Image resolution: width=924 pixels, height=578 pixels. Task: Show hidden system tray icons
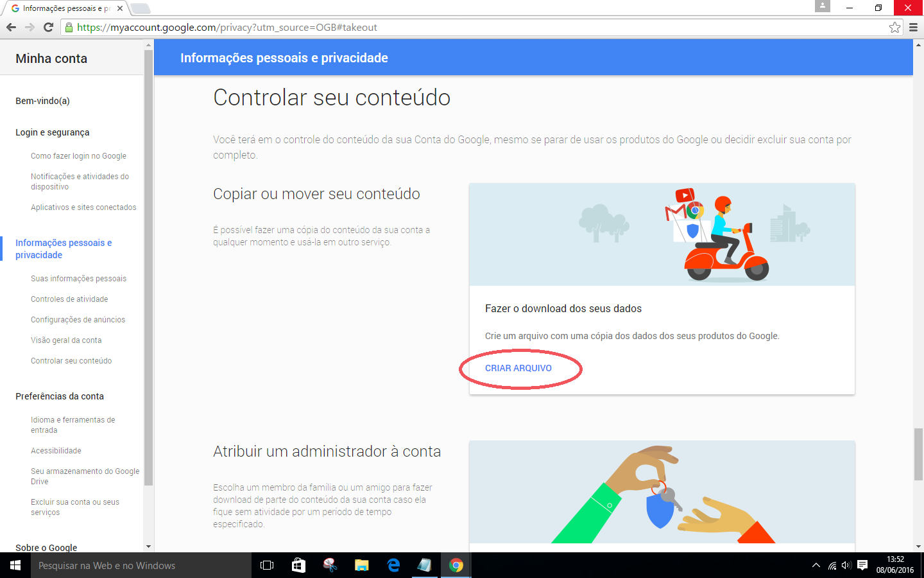(x=816, y=565)
